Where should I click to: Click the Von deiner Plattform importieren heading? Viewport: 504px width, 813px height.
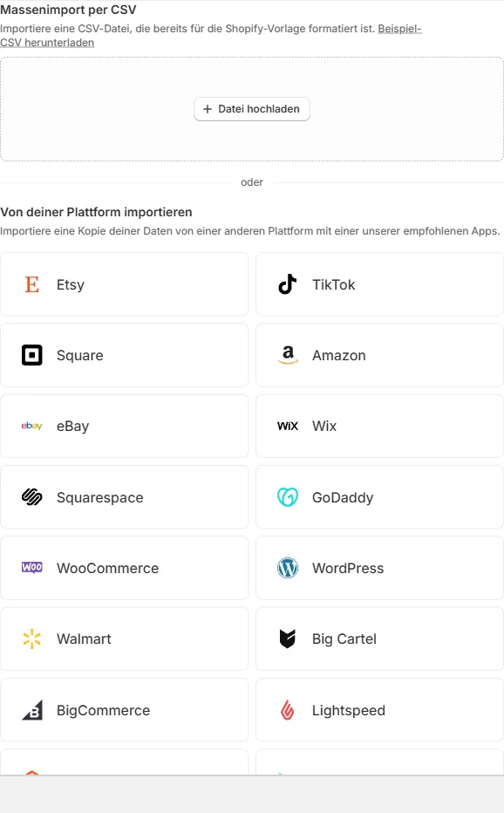click(96, 212)
